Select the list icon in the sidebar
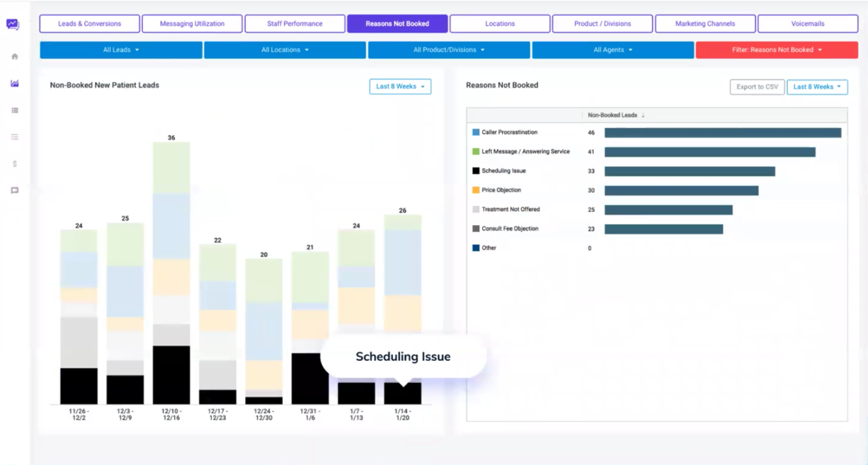868x465 pixels. [x=15, y=136]
